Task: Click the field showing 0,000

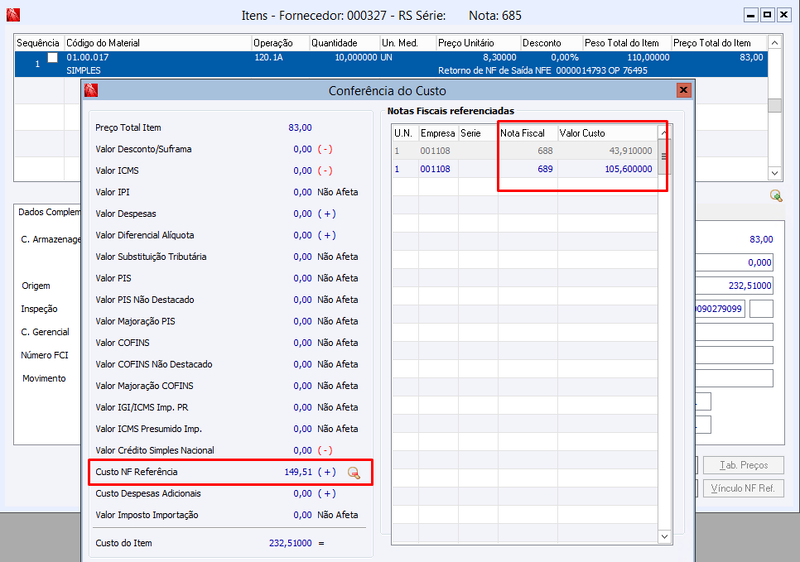Action: coord(735,263)
